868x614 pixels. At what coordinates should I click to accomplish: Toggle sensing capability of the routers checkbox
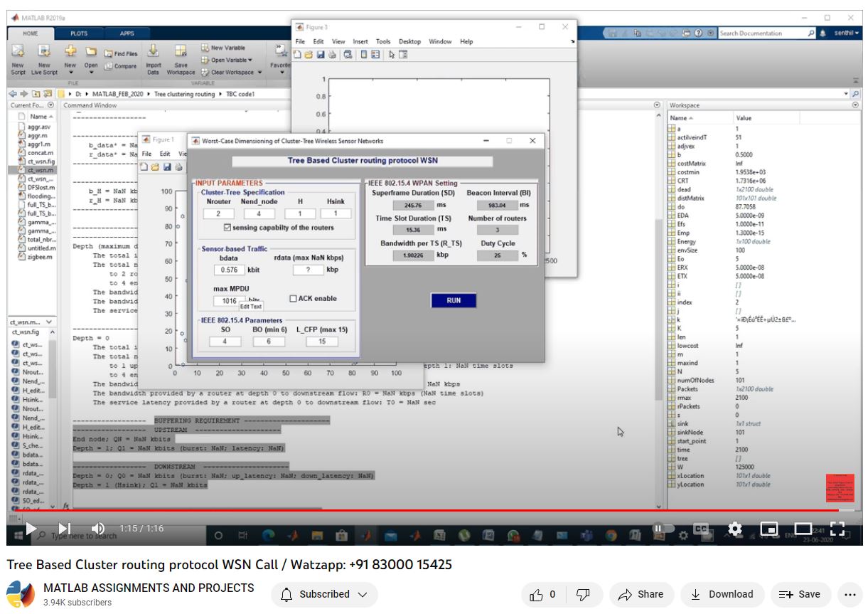point(227,228)
